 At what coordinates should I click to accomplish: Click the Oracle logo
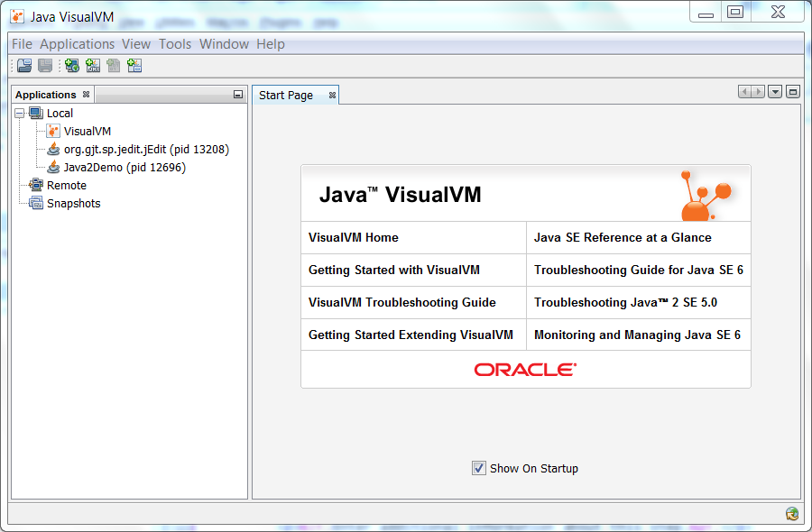(x=525, y=370)
